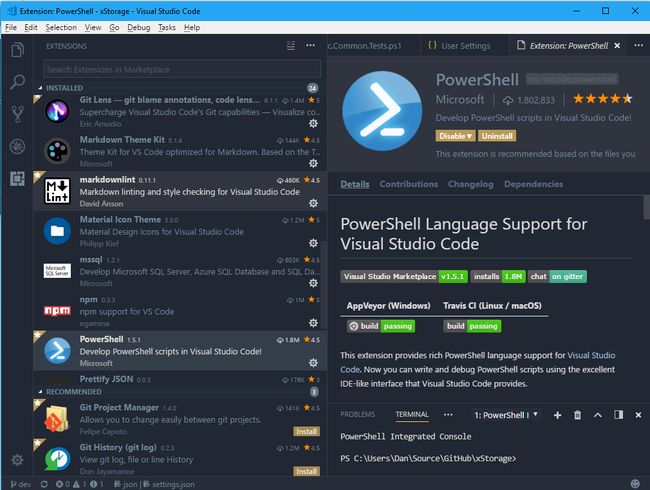This screenshot has width=650, height=490.
Task: Click the dev branch in status bar
Action: point(21,484)
